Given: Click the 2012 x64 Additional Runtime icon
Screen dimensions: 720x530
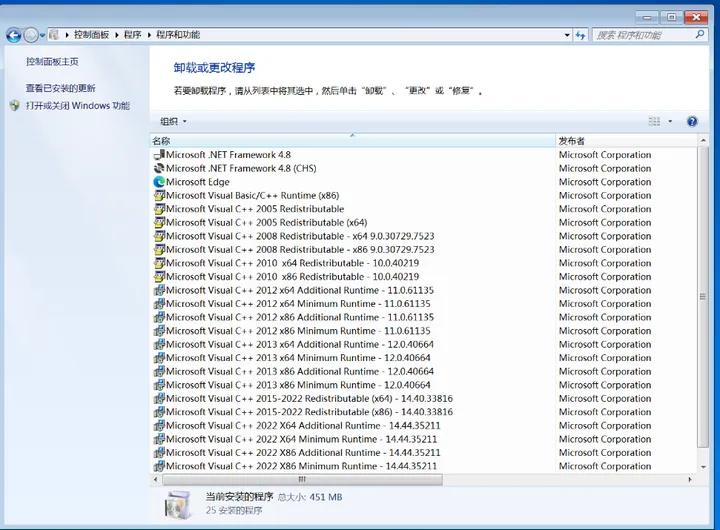Looking at the screenshot, I should point(159,290).
